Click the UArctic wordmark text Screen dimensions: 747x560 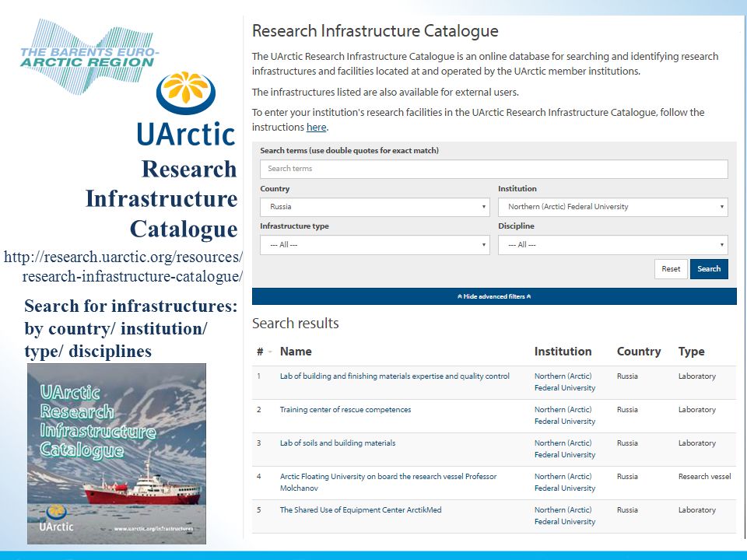[x=186, y=134]
